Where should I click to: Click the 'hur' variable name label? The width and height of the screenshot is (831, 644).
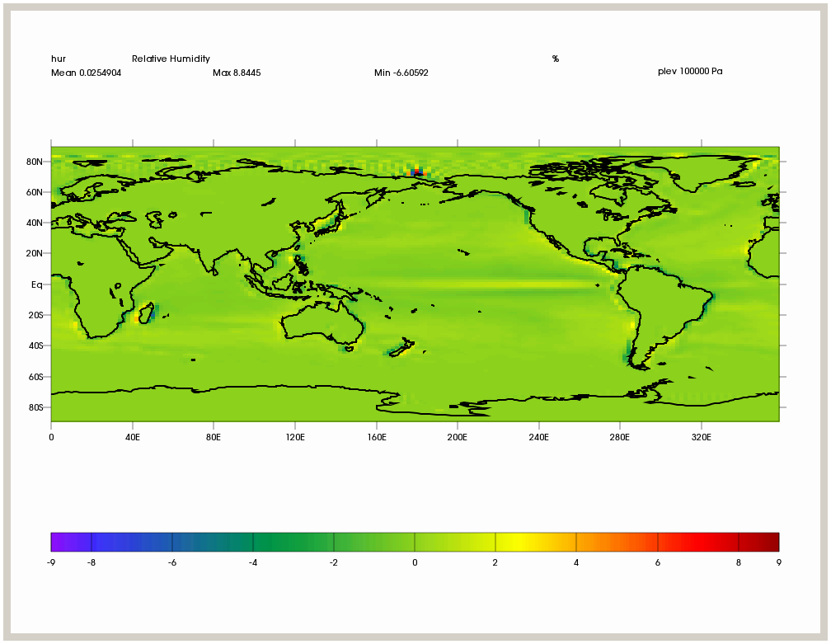pyautogui.click(x=59, y=59)
